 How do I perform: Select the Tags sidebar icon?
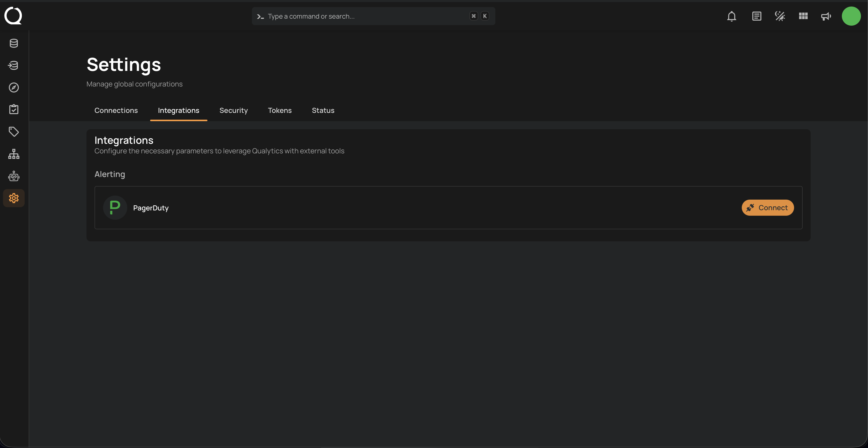[x=14, y=132]
